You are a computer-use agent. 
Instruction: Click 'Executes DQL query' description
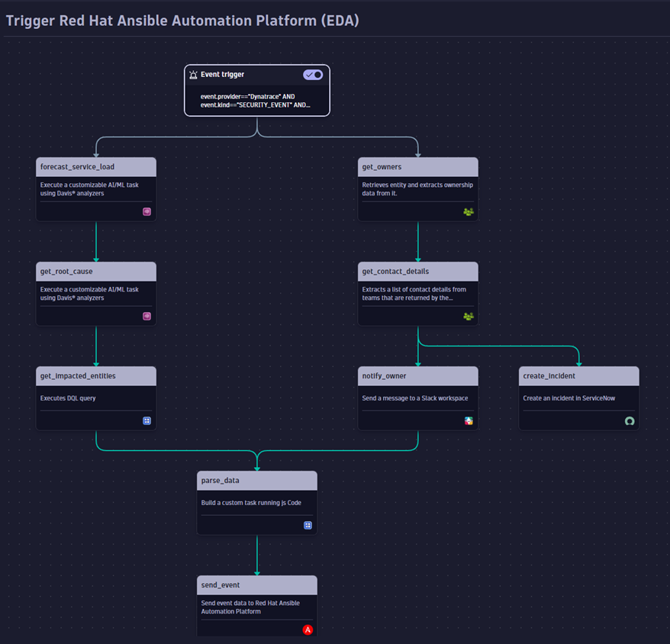point(68,398)
